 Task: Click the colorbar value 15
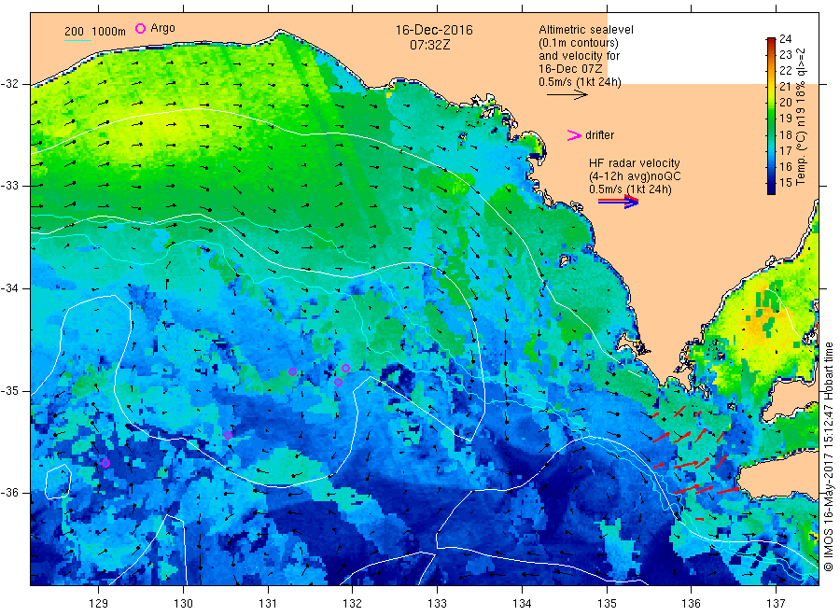tap(785, 182)
